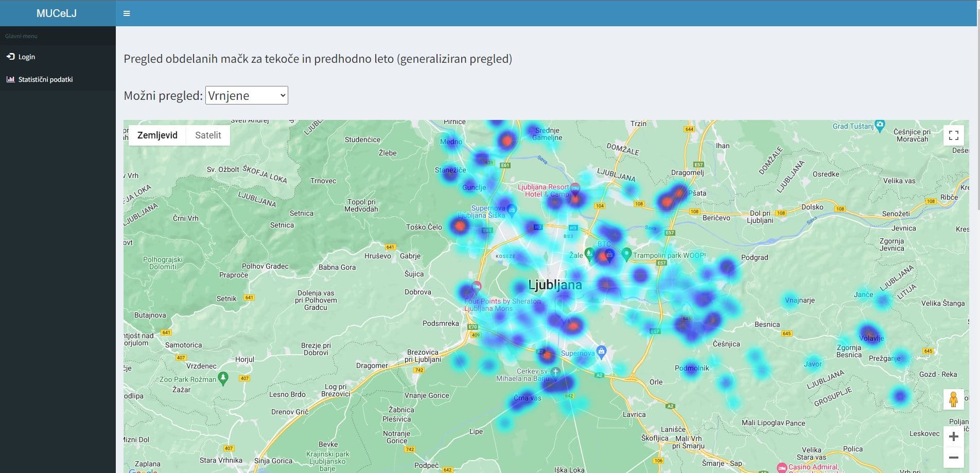Select Login in the Glavni menu sidebar
This screenshot has height=473, width=980.
click(26, 57)
